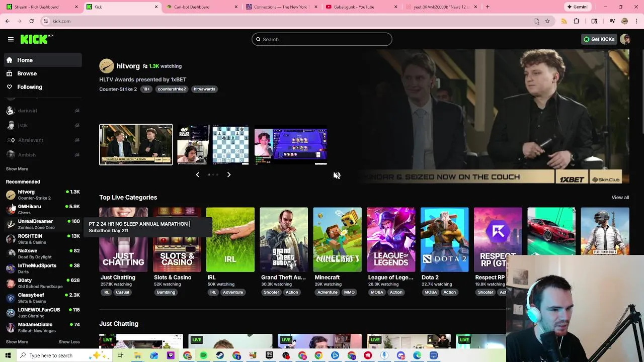Open browser extensions puzzle icon
The image size is (644, 362).
[577, 21]
